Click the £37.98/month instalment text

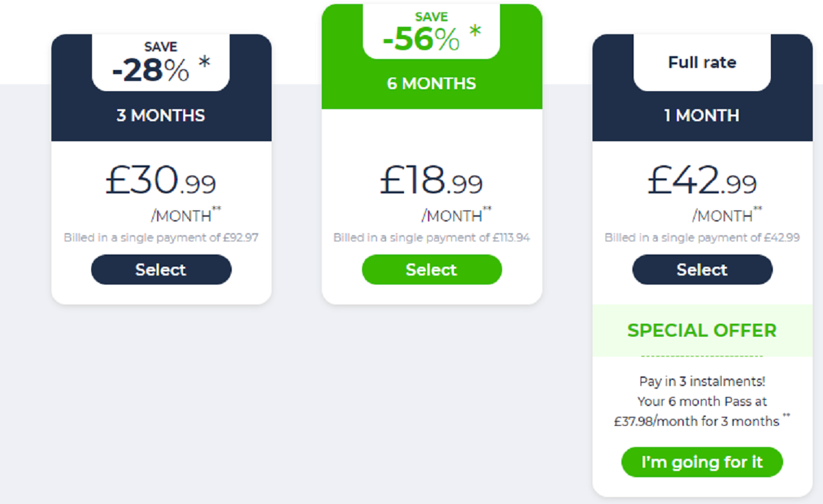696,421
